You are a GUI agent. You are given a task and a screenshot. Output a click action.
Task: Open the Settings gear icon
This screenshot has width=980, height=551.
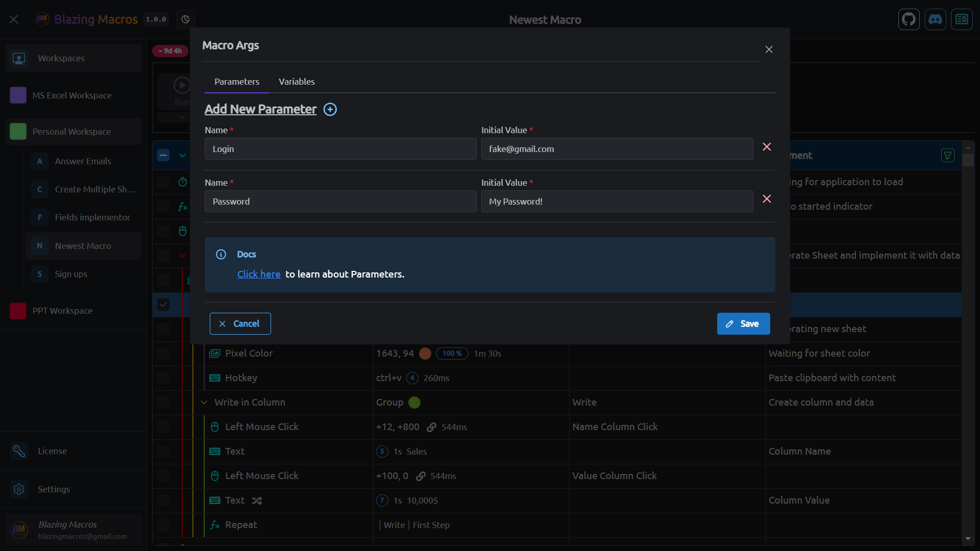pos(19,489)
